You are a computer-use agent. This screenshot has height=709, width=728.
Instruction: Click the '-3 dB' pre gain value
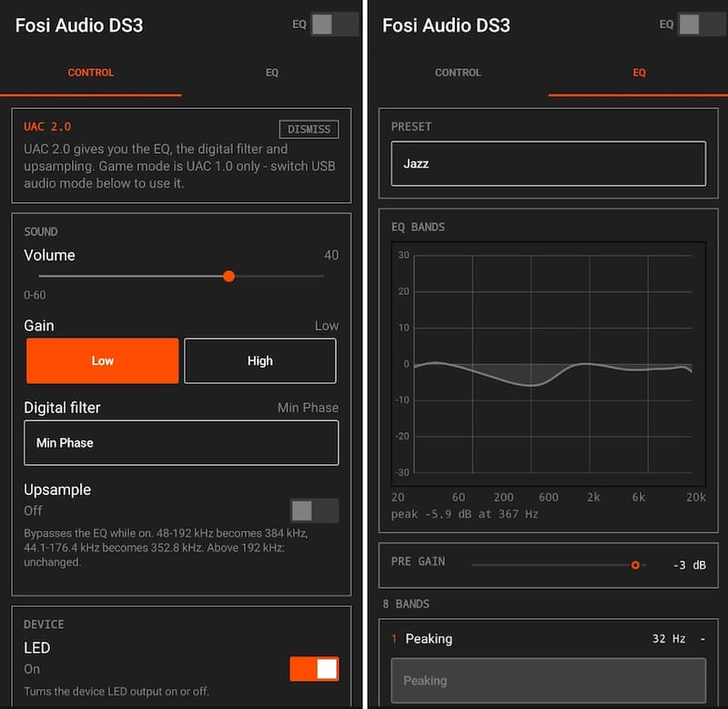(690, 565)
